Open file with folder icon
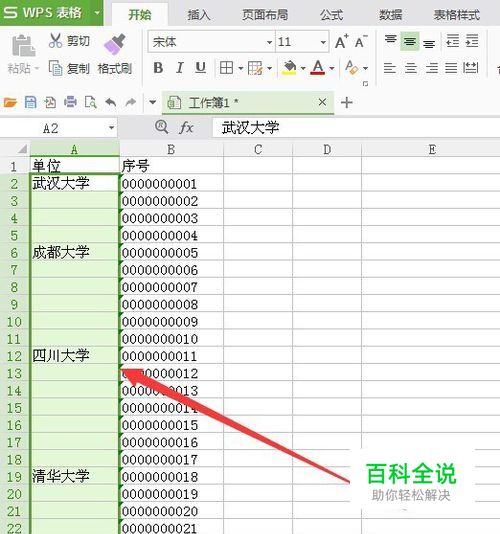500x534 pixels. point(10,102)
